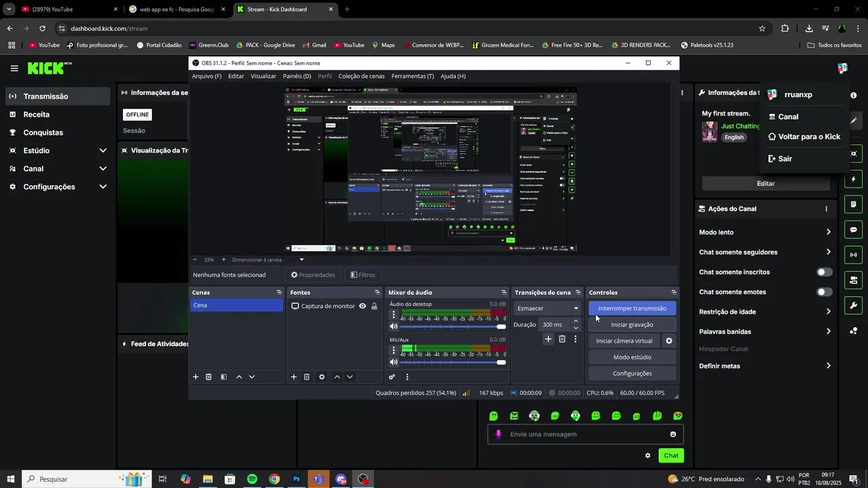Screen dimensions: 868x488
Task: Open OBS Studio icon on taskbar
Action: pyautogui.click(x=363, y=479)
